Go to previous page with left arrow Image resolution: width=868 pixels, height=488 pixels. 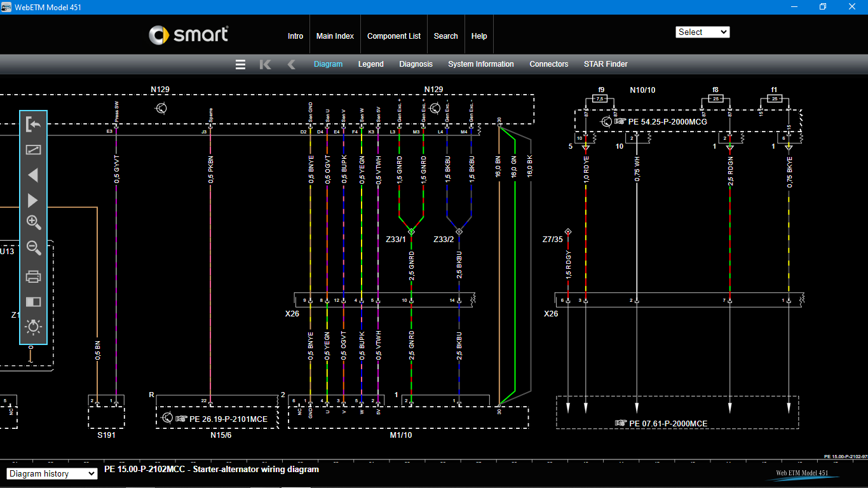click(x=33, y=175)
